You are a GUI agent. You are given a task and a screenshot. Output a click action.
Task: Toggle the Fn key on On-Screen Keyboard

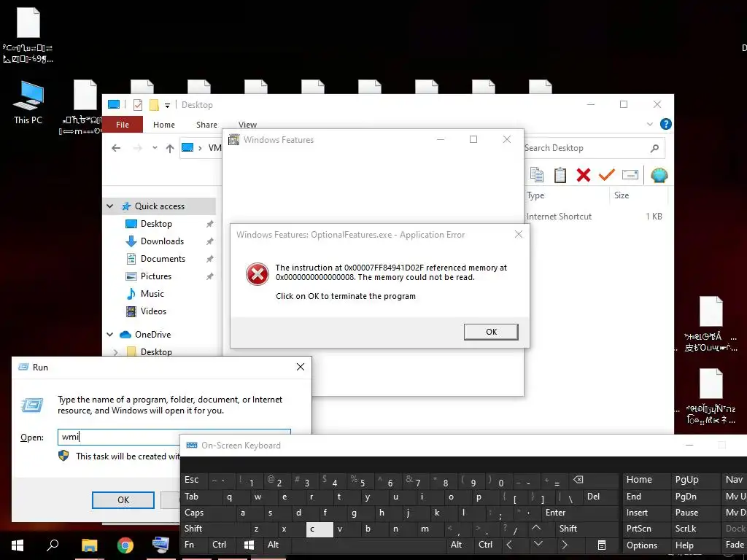coord(189,545)
